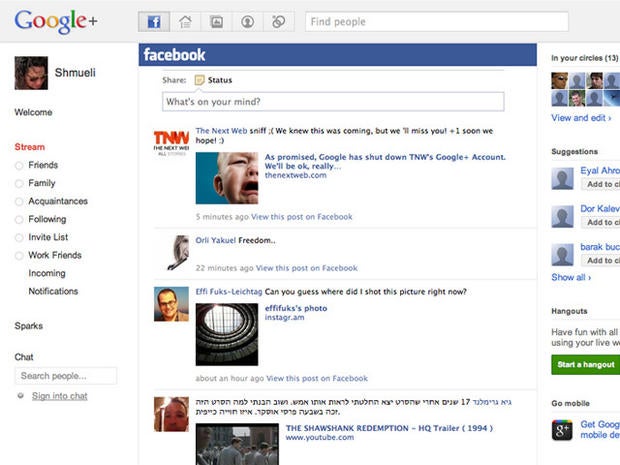
Task: Click the Shmueli profile name
Action: pos(75,73)
